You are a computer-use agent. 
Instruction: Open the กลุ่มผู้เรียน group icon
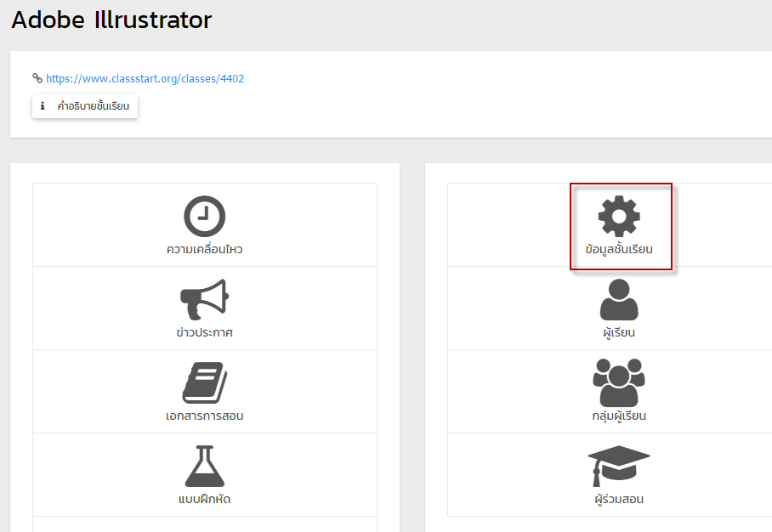619,382
